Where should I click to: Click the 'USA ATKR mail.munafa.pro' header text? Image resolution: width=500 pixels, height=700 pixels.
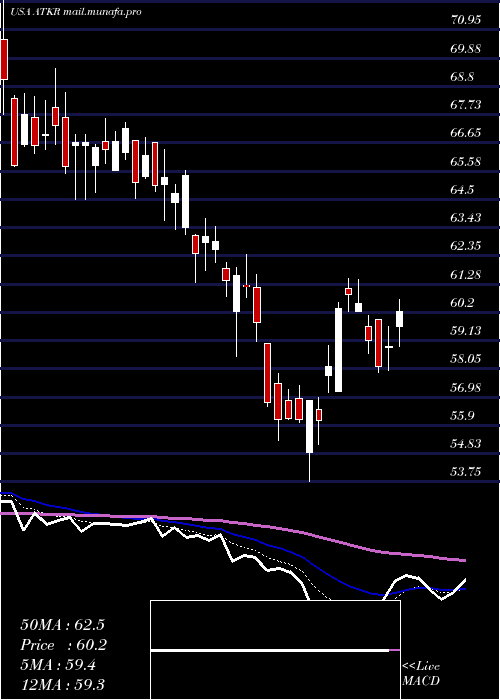[x=75, y=12]
